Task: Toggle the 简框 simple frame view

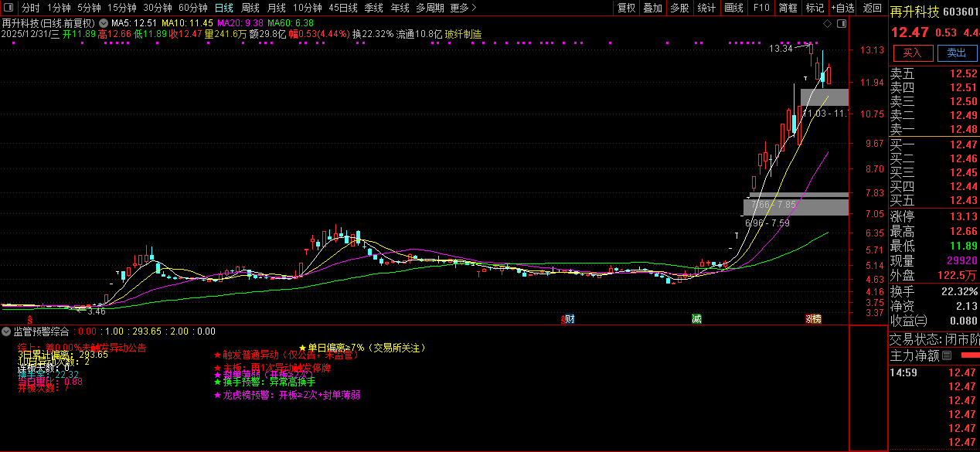Action: tap(788, 8)
